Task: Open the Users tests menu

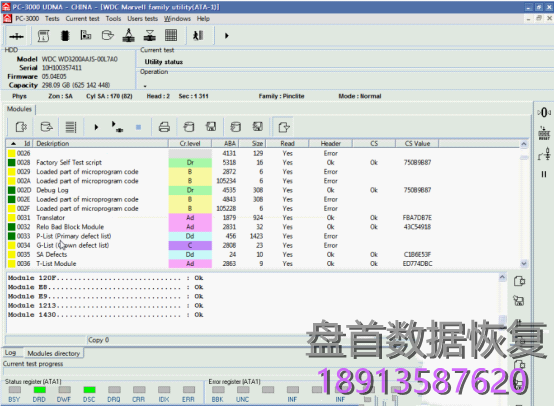Action: click(x=142, y=18)
